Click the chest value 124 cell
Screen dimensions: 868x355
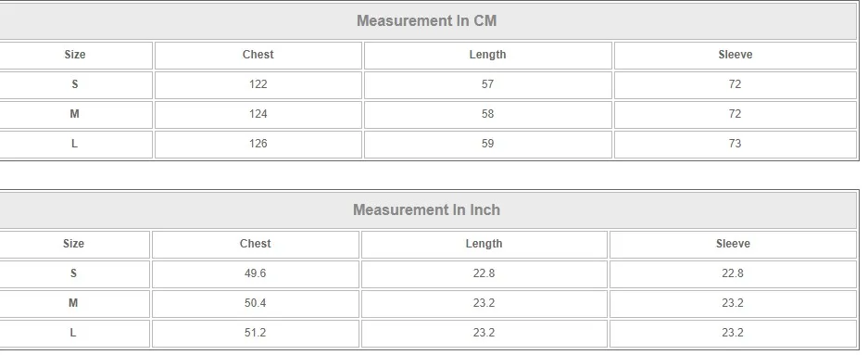pyautogui.click(x=258, y=114)
